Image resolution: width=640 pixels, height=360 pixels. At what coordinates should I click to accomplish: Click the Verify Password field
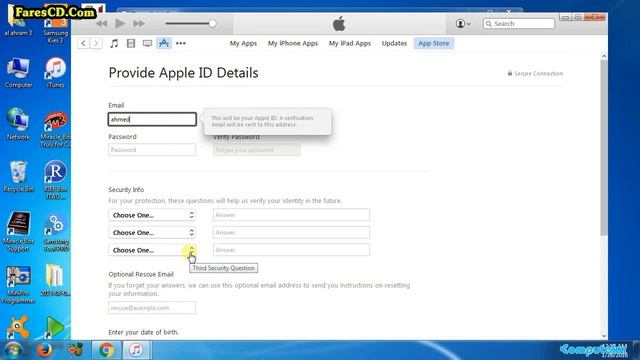pos(256,150)
